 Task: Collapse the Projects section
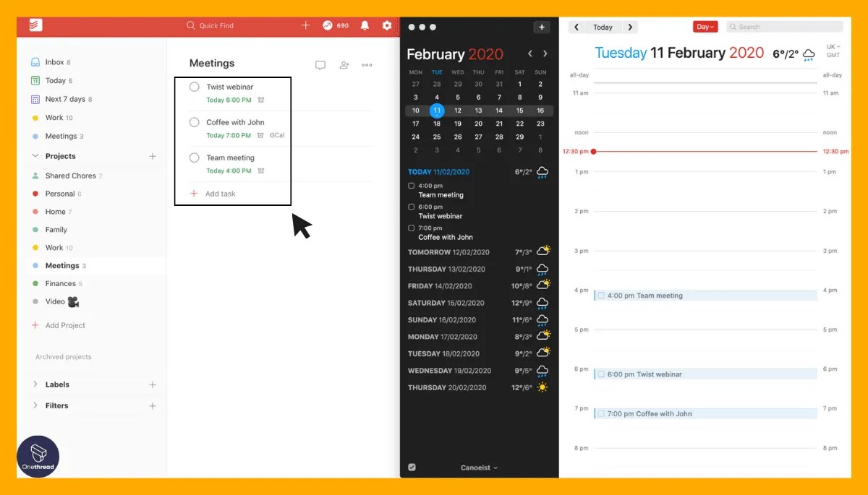tap(35, 156)
